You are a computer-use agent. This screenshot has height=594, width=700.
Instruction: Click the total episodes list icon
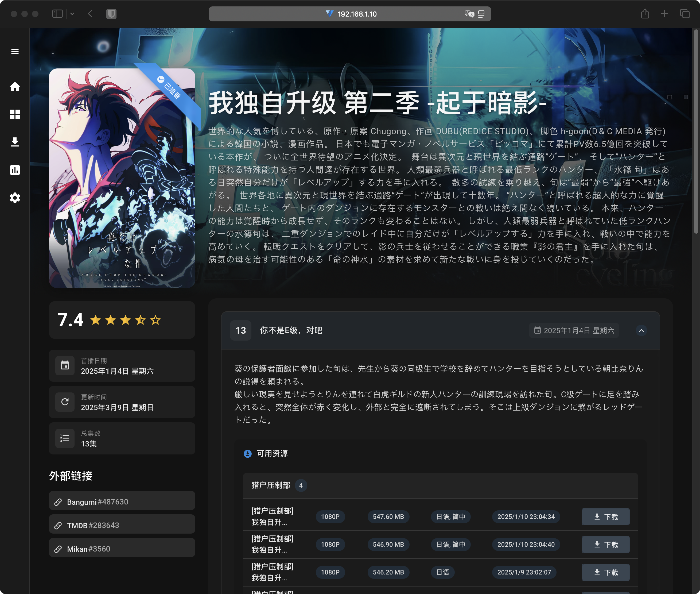65,438
